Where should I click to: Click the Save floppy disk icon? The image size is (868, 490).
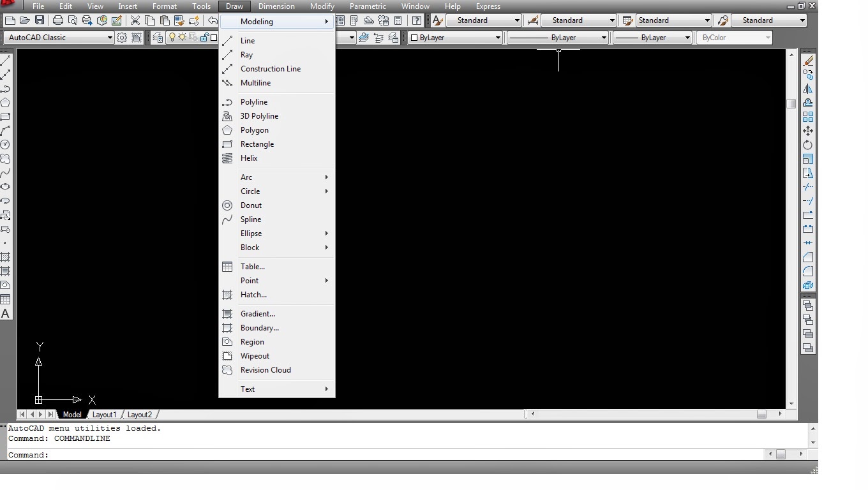(40, 20)
